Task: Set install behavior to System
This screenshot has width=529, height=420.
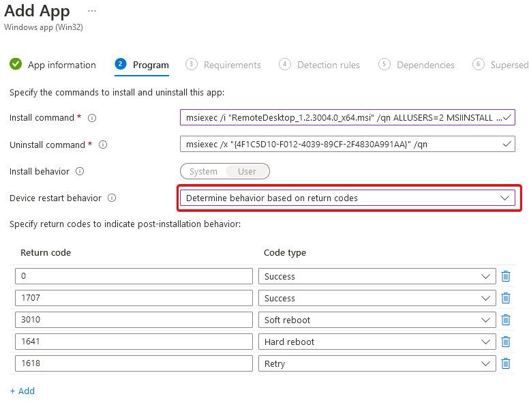Action: pyautogui.click(x=203, y=171)
